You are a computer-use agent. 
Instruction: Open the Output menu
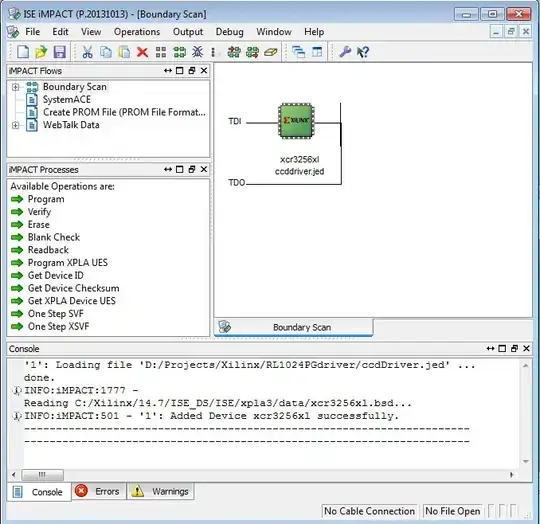[x=188, y=32]
